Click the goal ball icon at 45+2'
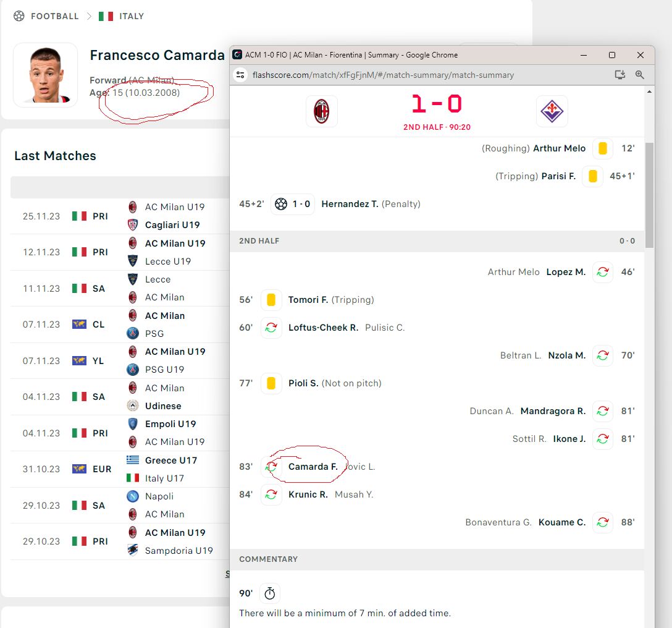672x628 pixels. pos(280,204)
